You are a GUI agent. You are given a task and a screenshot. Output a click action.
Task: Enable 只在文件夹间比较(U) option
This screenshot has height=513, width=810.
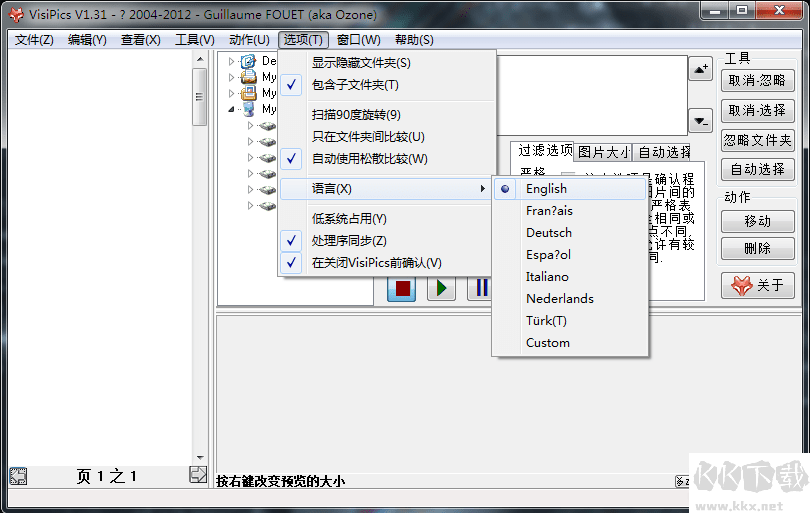[386, 137]
